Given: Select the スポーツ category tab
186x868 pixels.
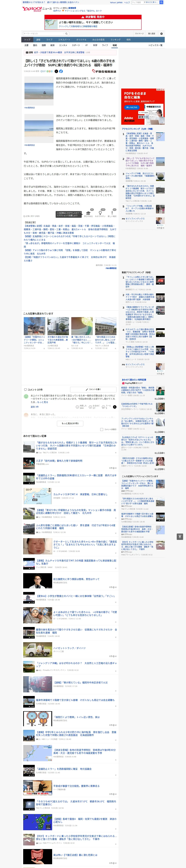Looking at the screenshot, I should (x=76, y=45).
